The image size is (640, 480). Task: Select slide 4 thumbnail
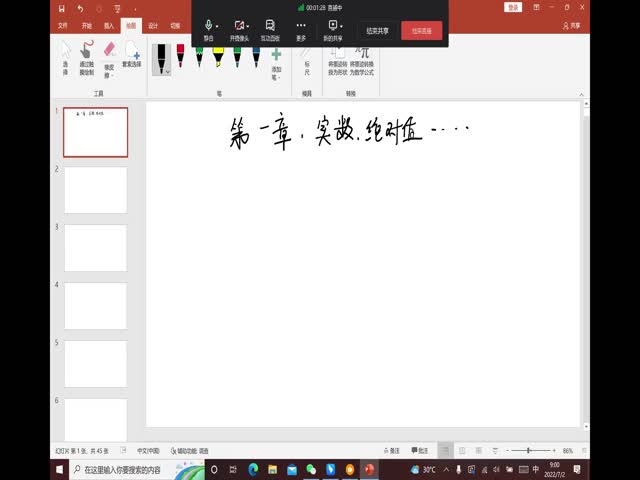[96, 306]
